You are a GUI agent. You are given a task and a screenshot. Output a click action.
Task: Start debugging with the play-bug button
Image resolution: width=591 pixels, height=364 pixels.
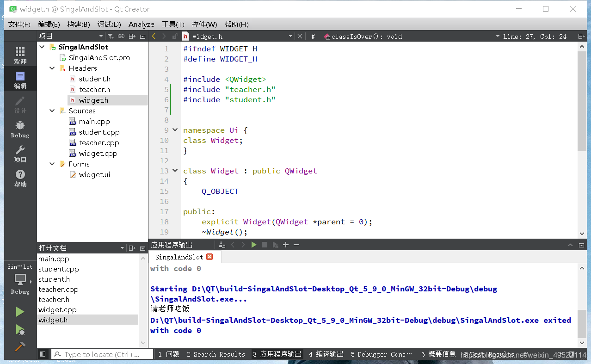[x=20, y=329]
